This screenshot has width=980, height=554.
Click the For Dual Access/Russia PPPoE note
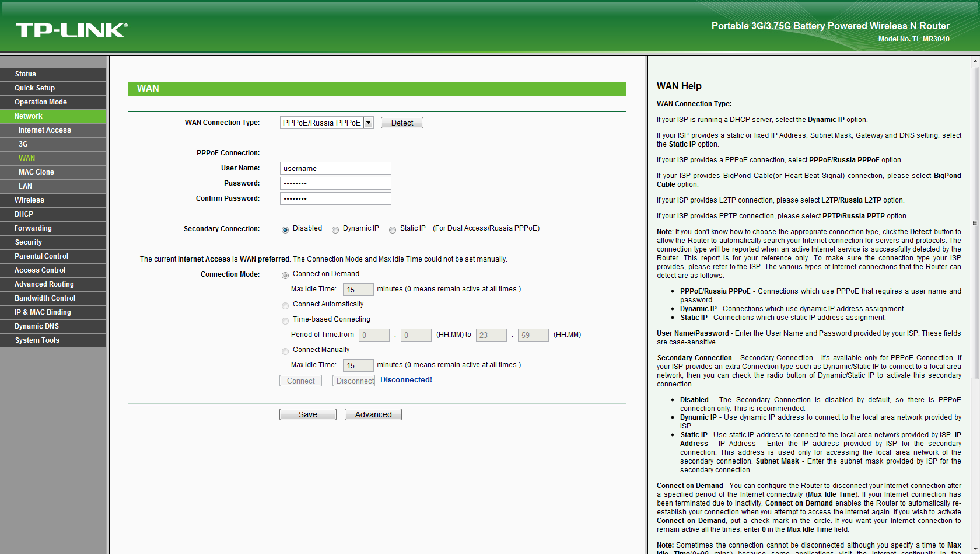[x=486, y=228]
